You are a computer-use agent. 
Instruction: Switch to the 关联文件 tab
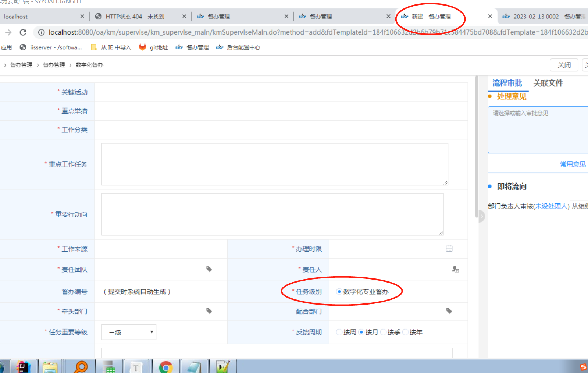[x=548, y=83]
